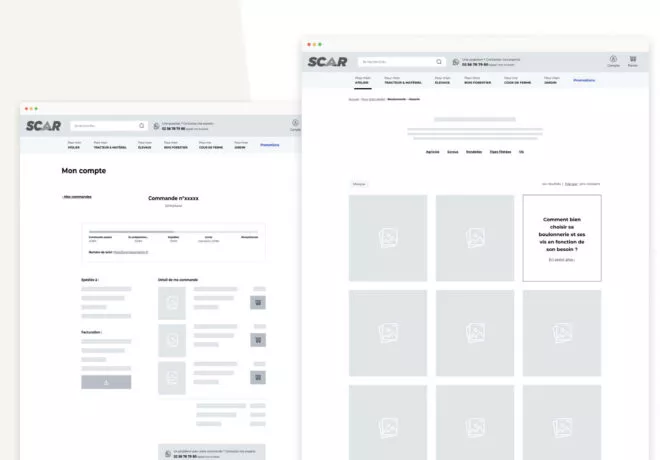The image size is (660, 460).
Task: Add second order item to cart
Action: pyautogui.click(x=258, y=340)
